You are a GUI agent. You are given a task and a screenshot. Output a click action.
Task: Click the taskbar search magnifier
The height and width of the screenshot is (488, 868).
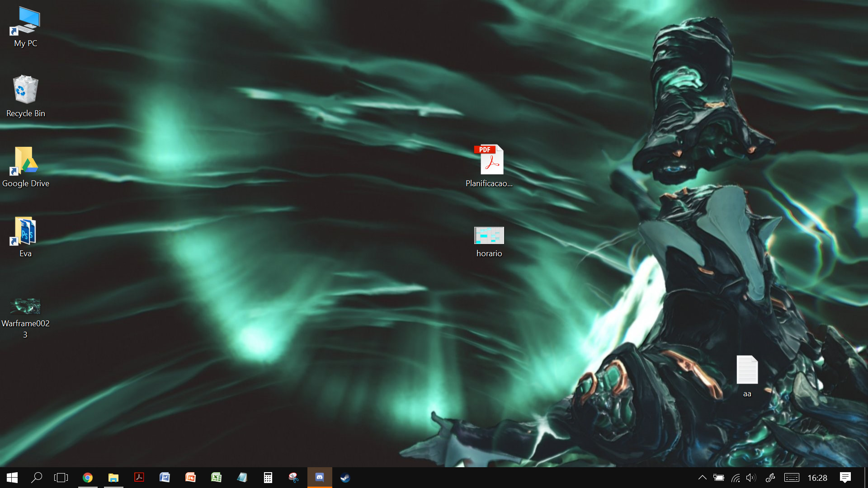pos(37,478)
